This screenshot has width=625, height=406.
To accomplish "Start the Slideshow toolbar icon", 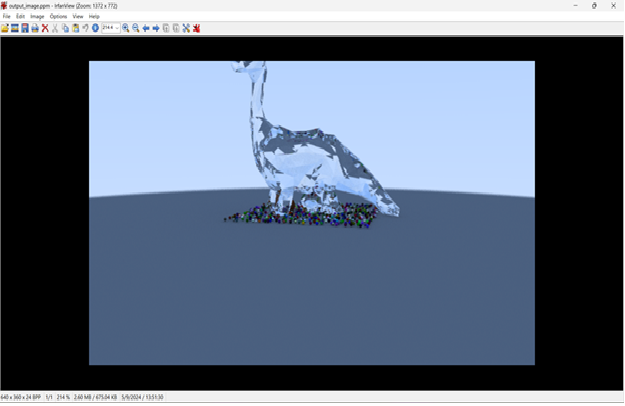I will (15, 28).
